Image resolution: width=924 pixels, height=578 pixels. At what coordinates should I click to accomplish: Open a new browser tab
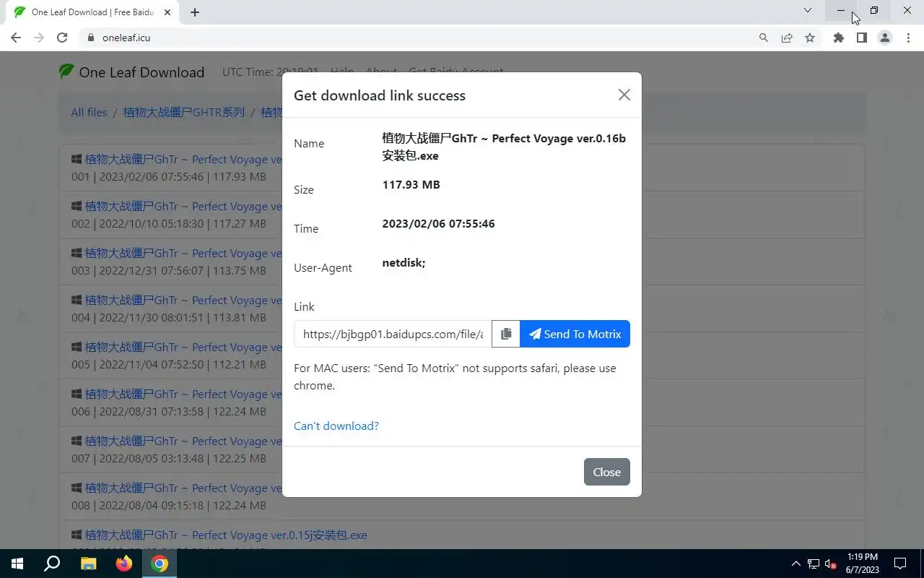tap(195, 12)
